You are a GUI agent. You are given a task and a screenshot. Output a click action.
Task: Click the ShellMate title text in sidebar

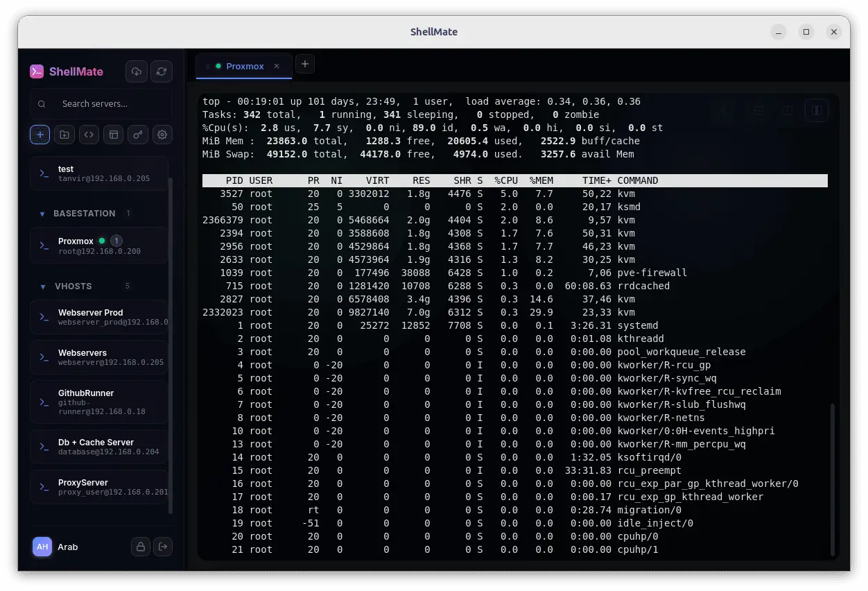coord(76,71)
